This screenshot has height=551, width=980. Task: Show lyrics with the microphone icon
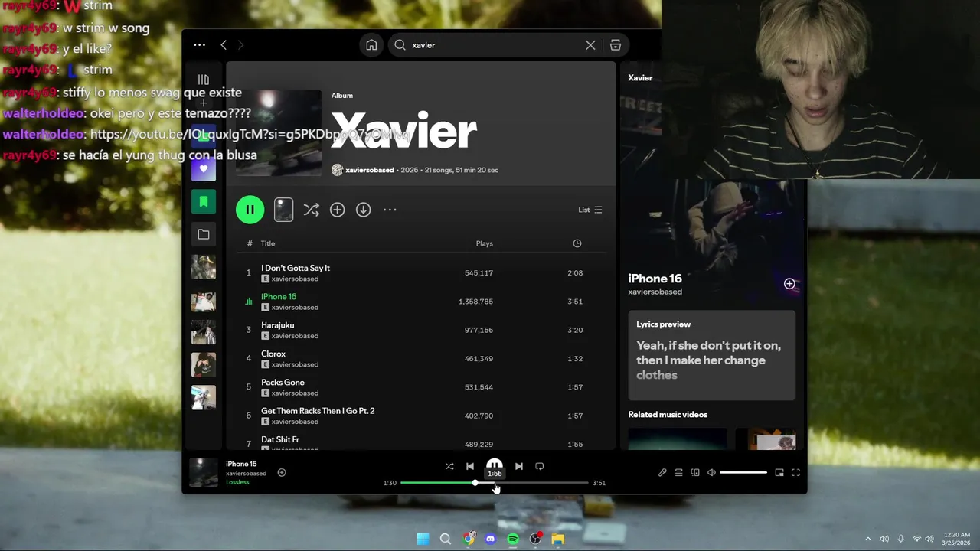click(x=662, y=473)
